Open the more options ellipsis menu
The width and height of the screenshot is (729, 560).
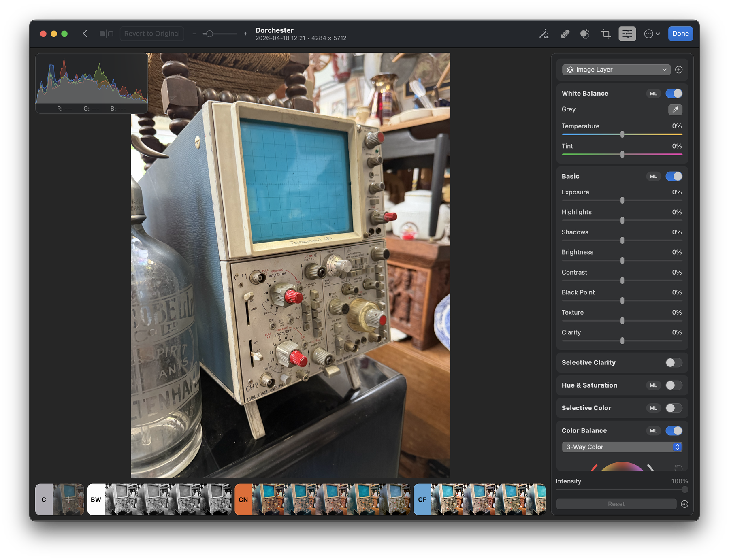652,34
